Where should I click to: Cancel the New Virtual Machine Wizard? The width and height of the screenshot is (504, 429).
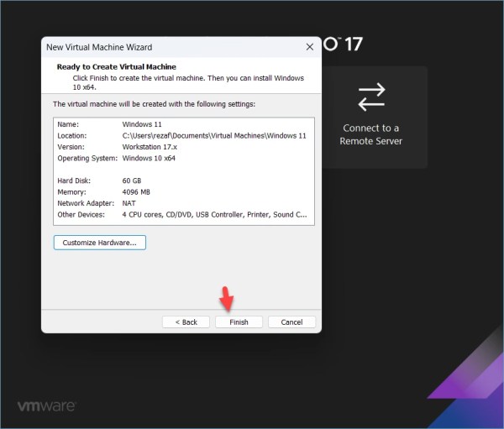(x=291, y=322)
